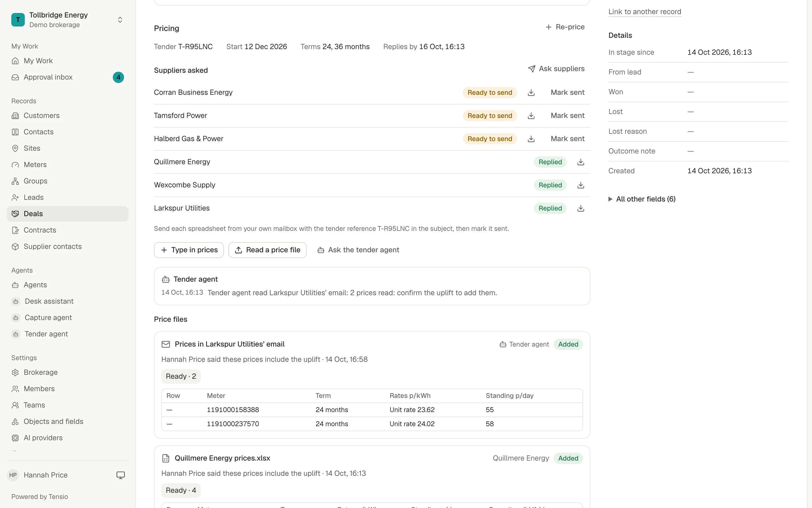This screenshot has width=812, height=508.
Task: Download Larkspur Utilities reply file
Action: point(581,208)
